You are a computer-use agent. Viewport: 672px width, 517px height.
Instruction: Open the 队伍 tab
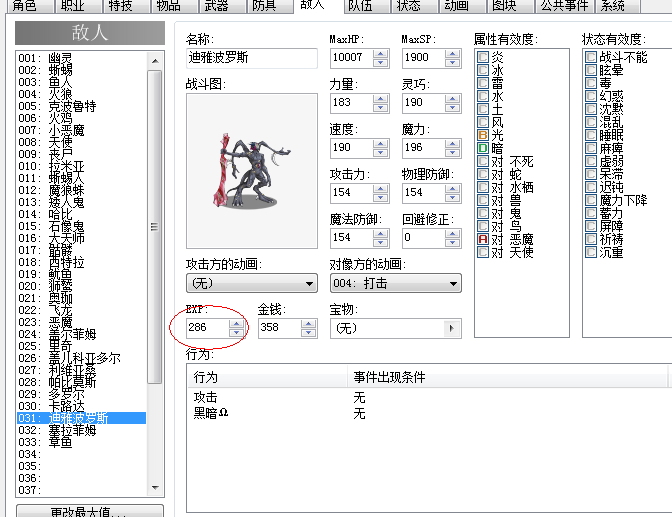tap(367, 6)
